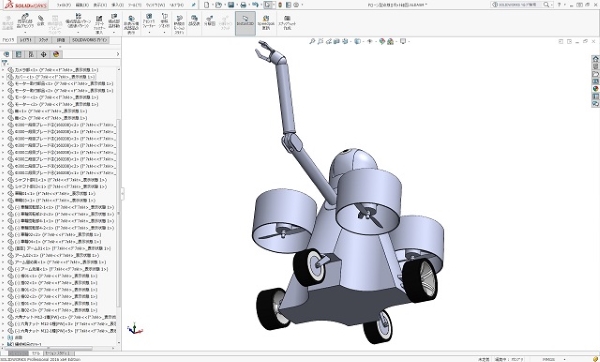Click the Take Snapshot tool
The height and width of the screenshot is (362, 600).
point(287,22)
